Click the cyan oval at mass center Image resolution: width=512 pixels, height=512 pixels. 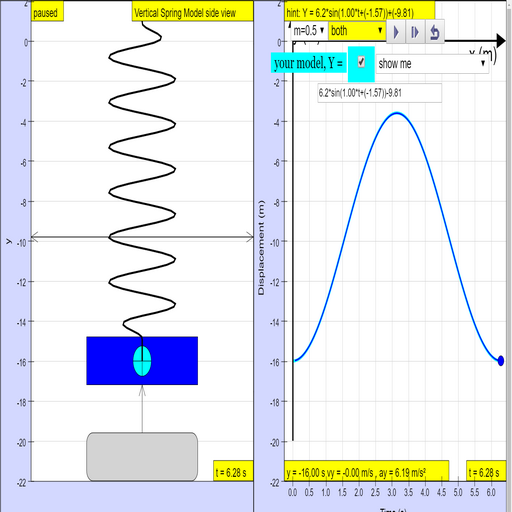[x=142, y=361]
